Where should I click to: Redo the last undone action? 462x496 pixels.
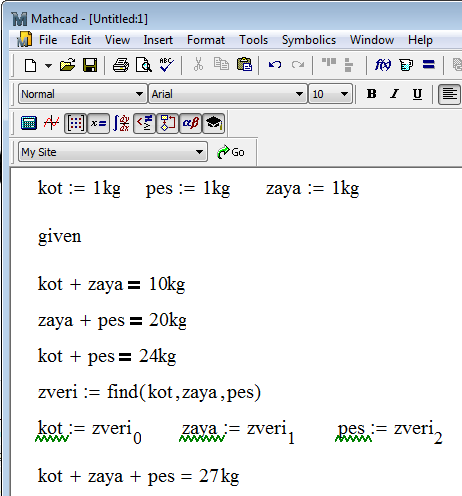pyautogui.click(x=298, y=64)
